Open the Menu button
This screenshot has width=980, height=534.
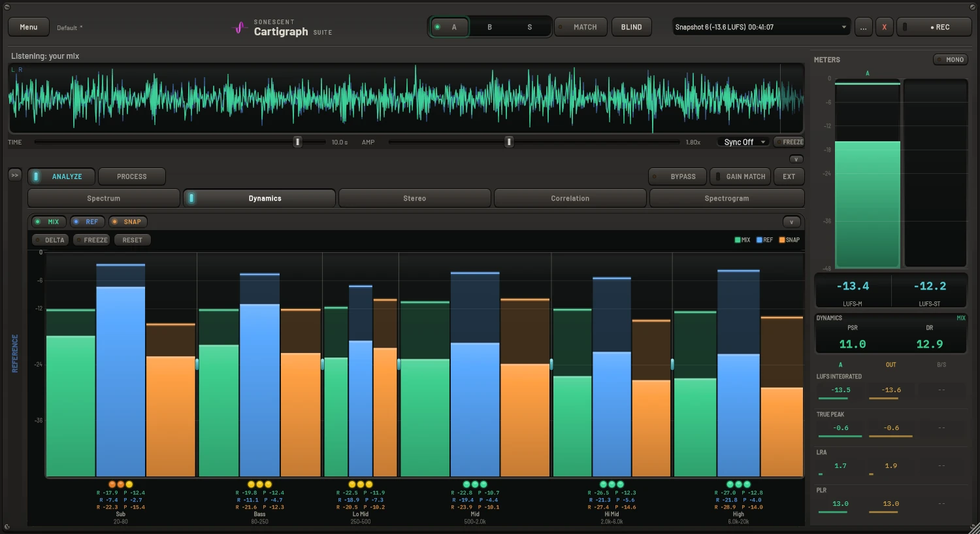tap(29, 27)
